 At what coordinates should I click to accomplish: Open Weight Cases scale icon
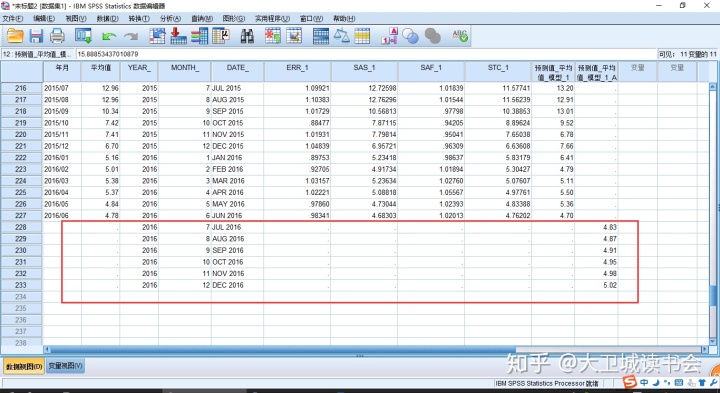(342, 36)
